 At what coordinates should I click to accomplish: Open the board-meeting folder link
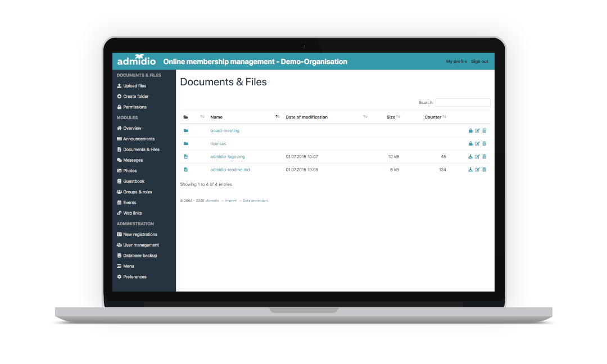point(225,131)
